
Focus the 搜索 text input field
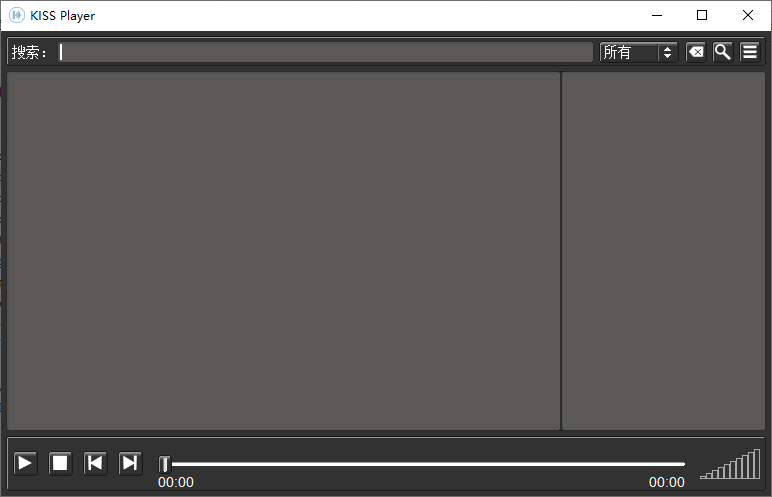point(325,52)
